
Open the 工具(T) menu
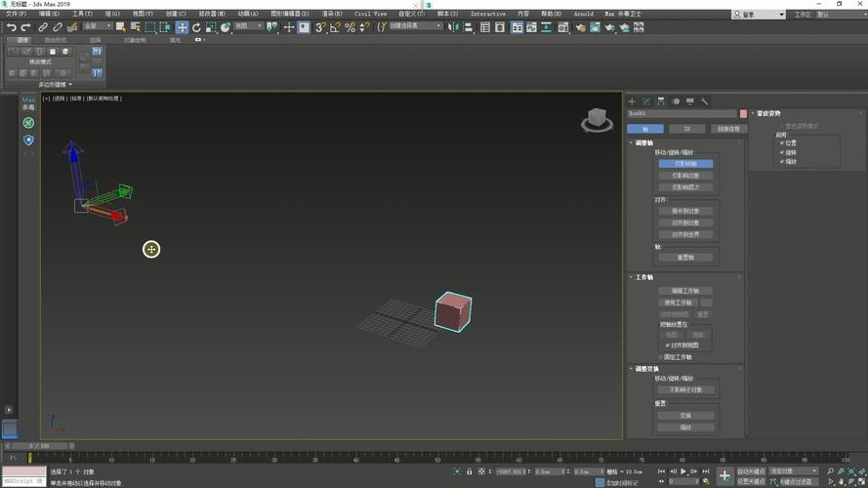pyautogui.click(x=82, y=14)
